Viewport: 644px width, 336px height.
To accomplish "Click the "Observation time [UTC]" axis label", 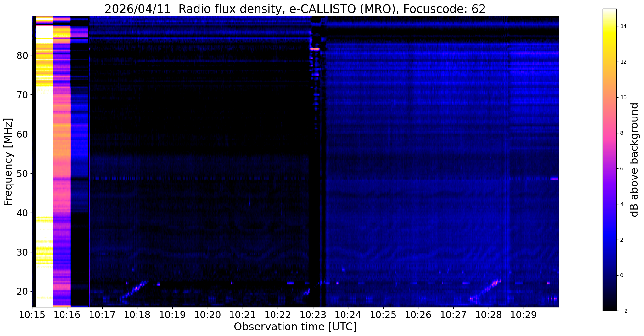I will click(295, 327).
